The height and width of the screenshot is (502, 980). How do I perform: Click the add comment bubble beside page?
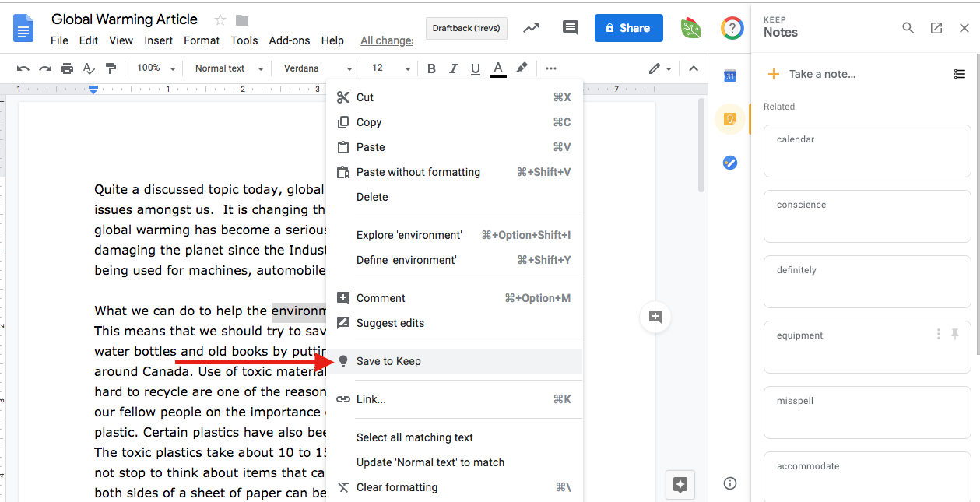(655, 317)
